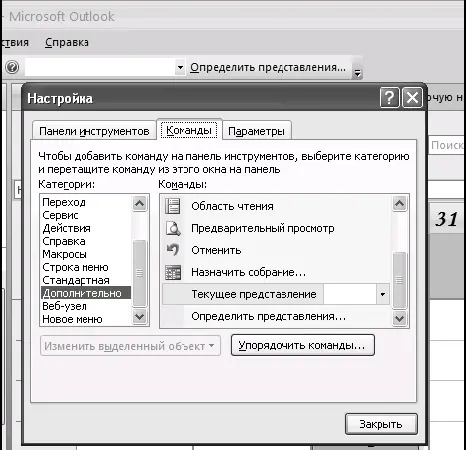Switch to Панели инструментов tab
The image size is (467, 450).
pos(94,131)
